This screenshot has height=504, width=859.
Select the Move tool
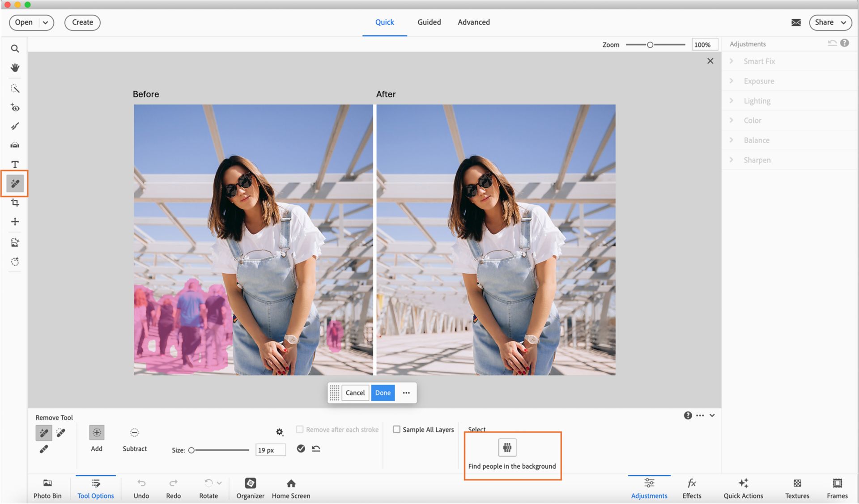15,221
